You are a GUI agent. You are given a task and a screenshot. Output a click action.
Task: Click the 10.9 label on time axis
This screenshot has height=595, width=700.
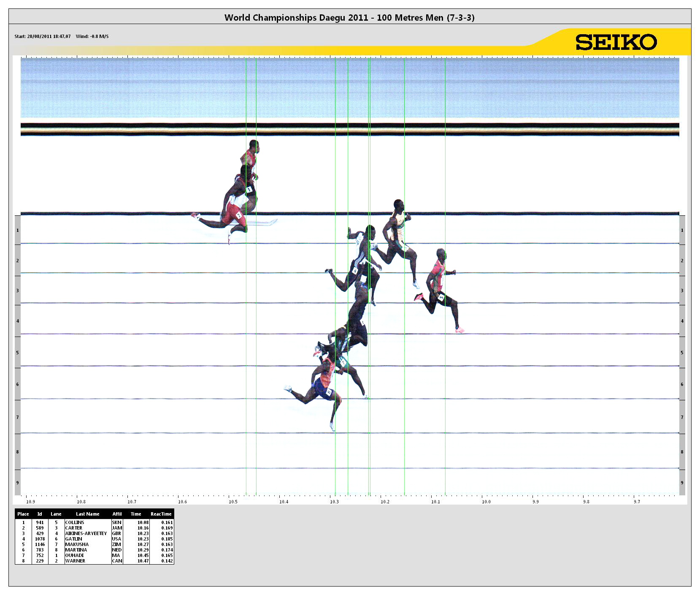tap(30, 502)
